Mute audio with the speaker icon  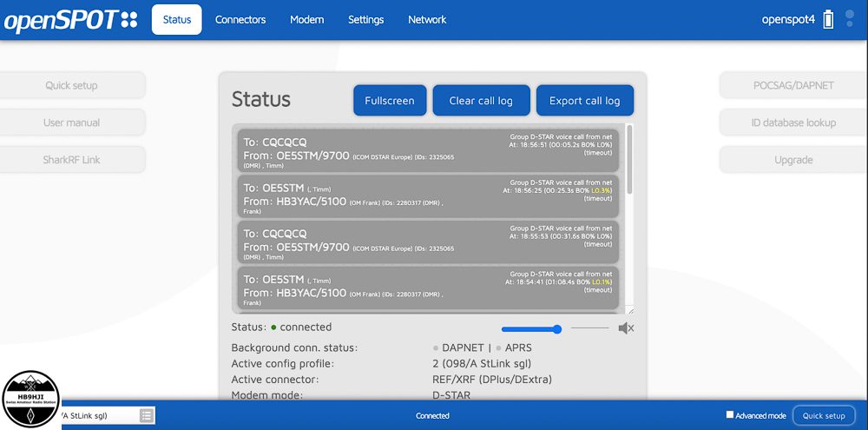pos(626,328)
